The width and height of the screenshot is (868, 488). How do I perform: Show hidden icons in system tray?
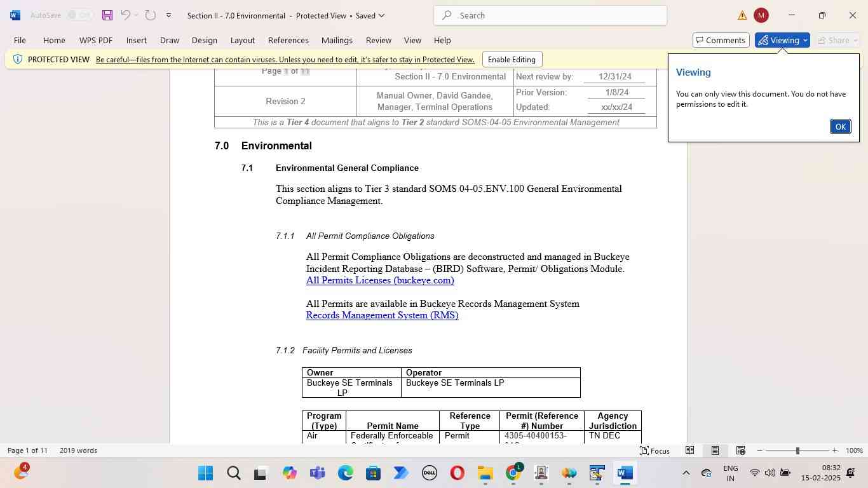click(x=686, y=473)
